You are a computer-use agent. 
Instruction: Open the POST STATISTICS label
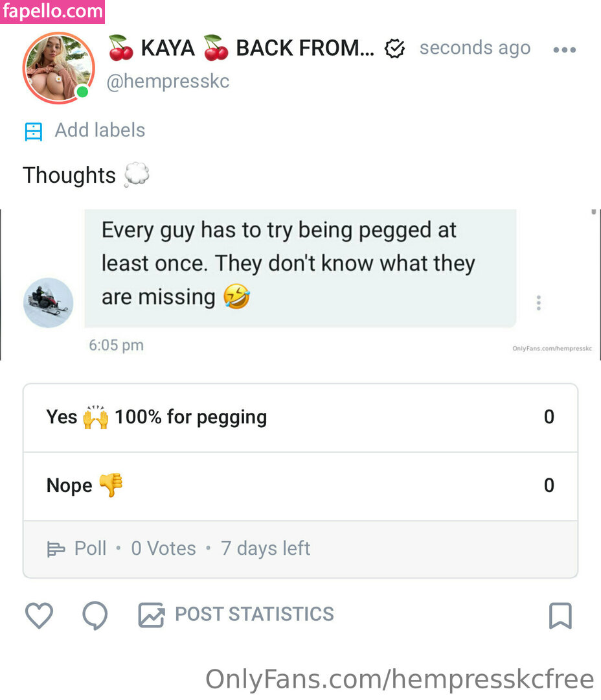(255, 614)
